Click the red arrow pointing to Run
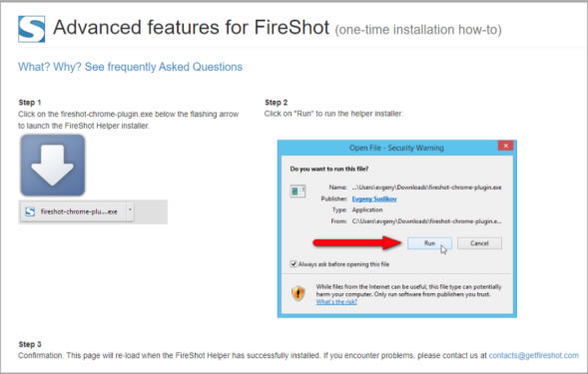This screenshot has height=374, width=588. (x=357, y=242)
